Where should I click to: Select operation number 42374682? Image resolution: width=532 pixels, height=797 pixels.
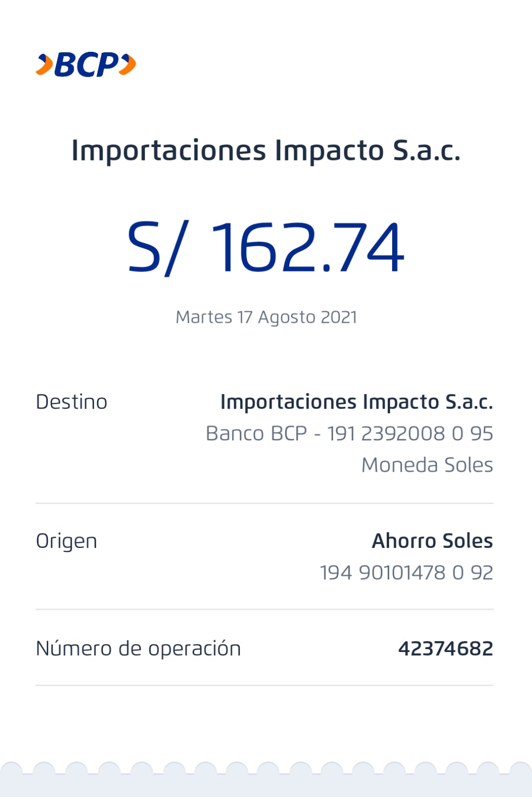point(445,649)
